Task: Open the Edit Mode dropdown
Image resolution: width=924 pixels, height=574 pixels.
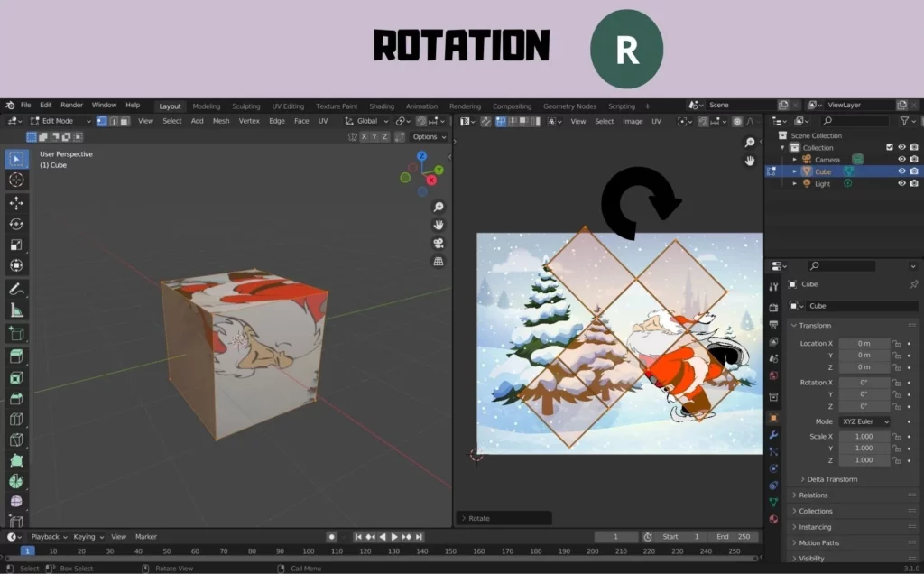Action: pos(60,121)
